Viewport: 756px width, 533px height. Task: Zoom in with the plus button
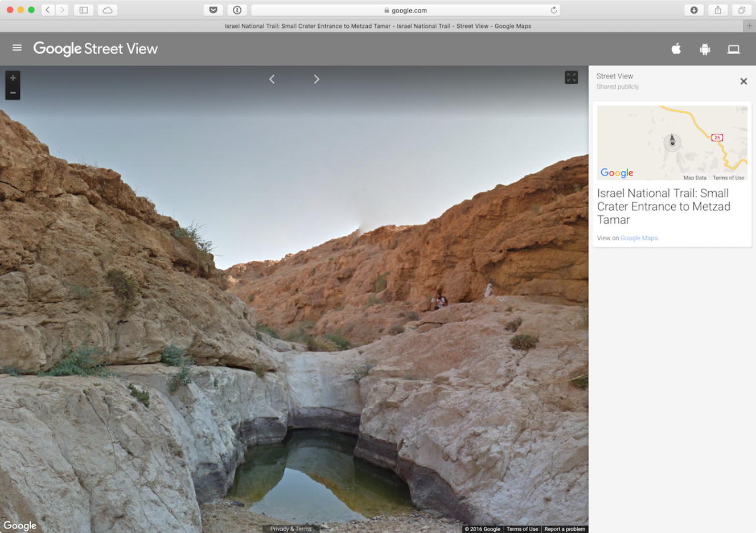coord(13,78)
